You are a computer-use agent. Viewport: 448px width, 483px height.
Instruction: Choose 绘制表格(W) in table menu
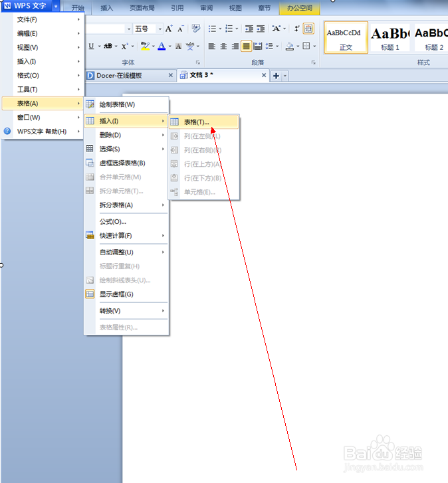[127, 104]
